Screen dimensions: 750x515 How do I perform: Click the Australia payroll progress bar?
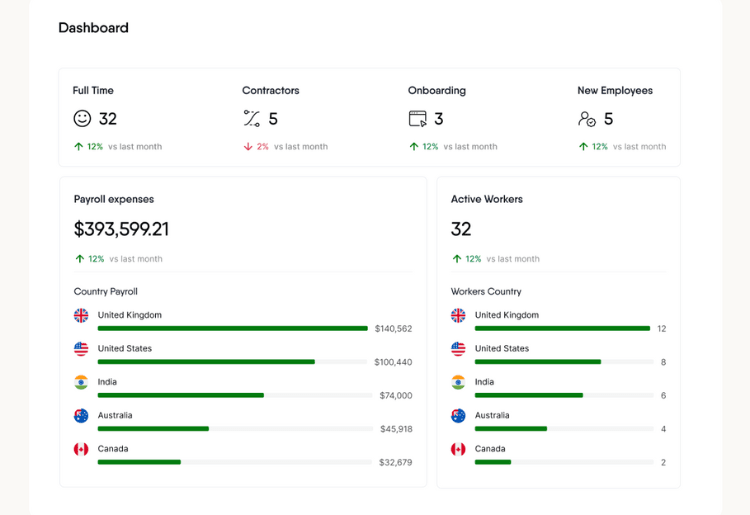(153, 429)
